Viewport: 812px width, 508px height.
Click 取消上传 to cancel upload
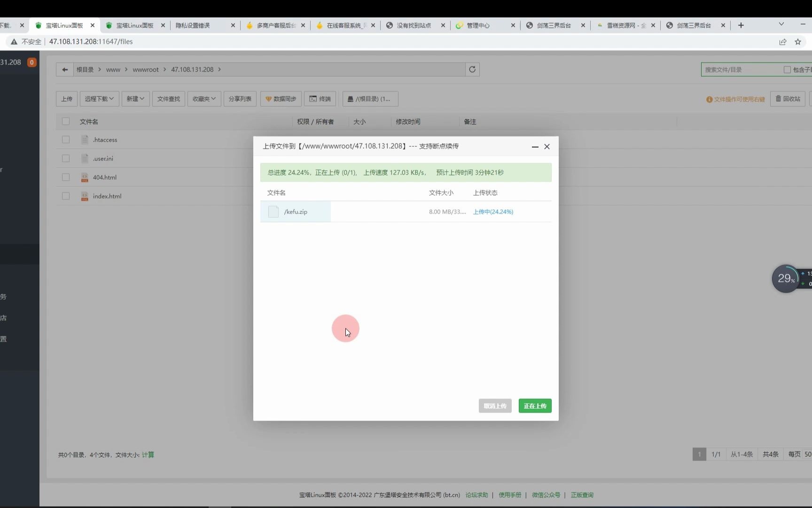pyautogui.click(x=495, y=406)
